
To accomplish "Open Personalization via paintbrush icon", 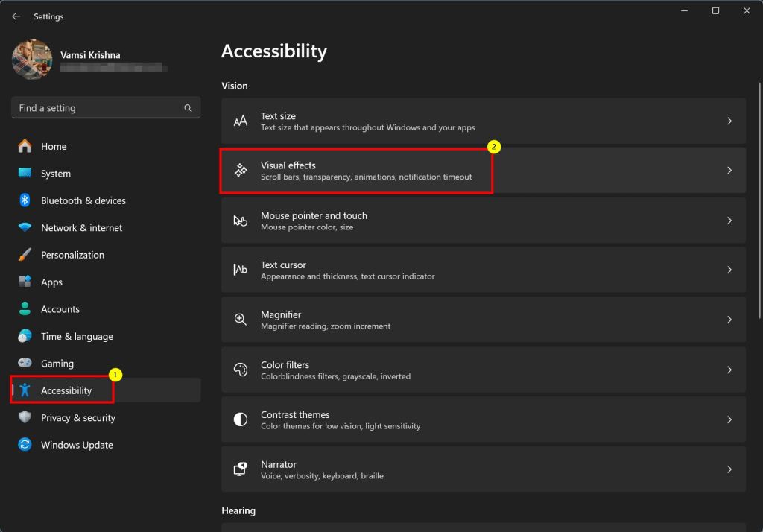I will 25,255.
